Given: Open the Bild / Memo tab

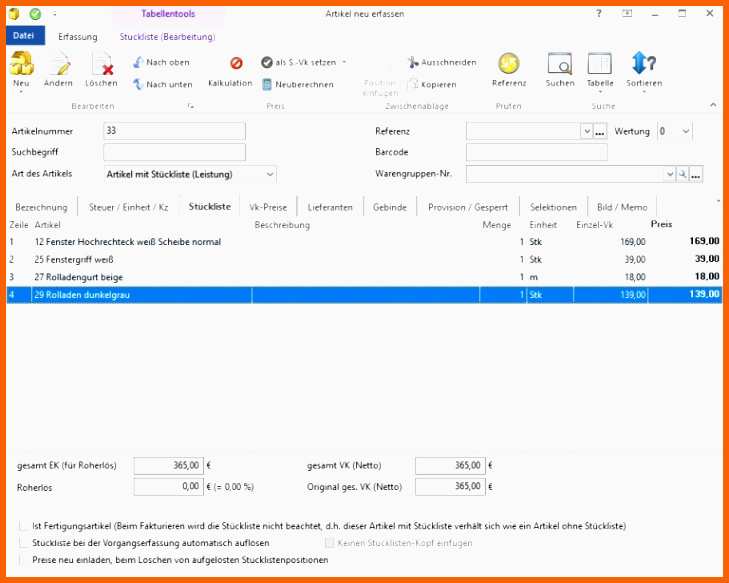Looking at the screenshot, I should click(622, 207).
